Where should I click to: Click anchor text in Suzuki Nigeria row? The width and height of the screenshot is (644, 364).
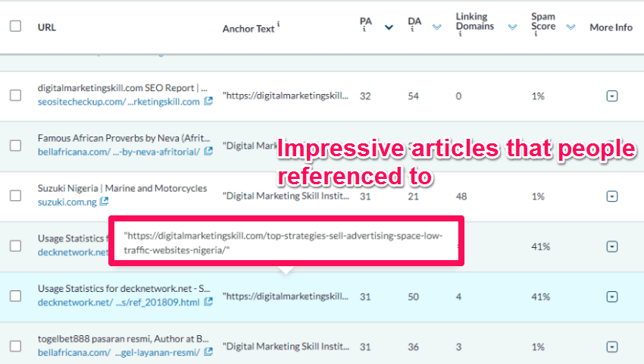[x=286, y=196]
